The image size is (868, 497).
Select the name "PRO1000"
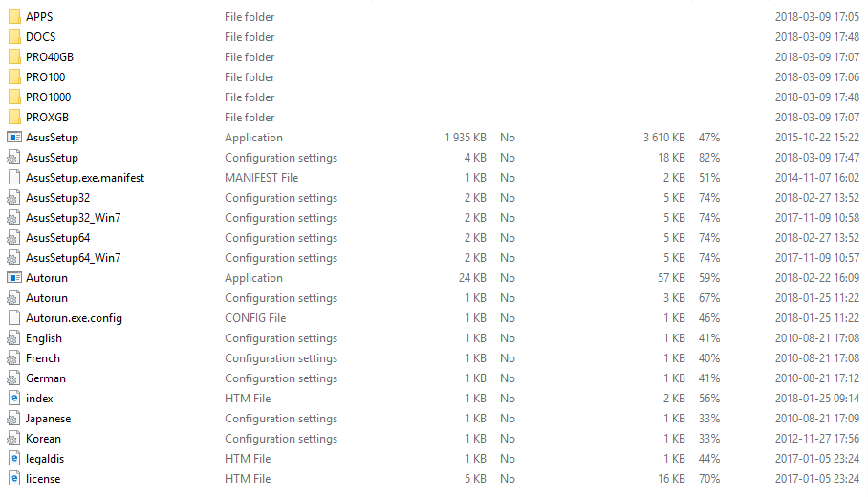tap(48, 97)
